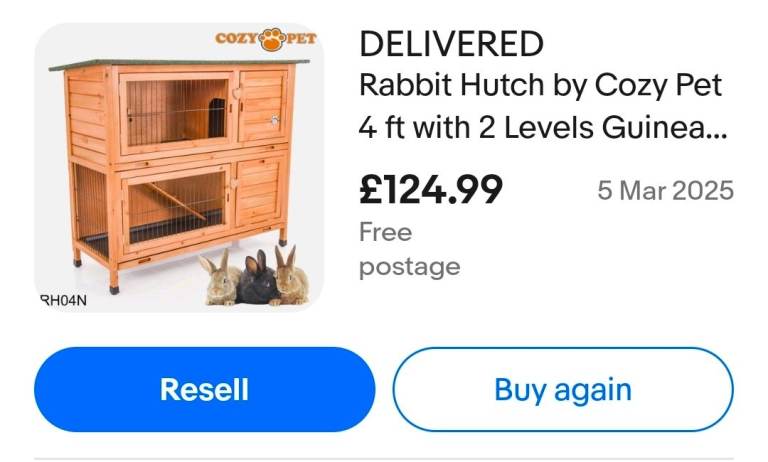
Task: Click the brown rabbit on the left
Action: point(219,278)
